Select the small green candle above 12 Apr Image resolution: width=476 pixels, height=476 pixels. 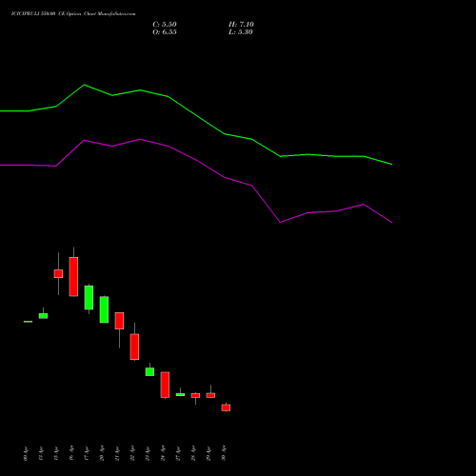tap(43, 316)
